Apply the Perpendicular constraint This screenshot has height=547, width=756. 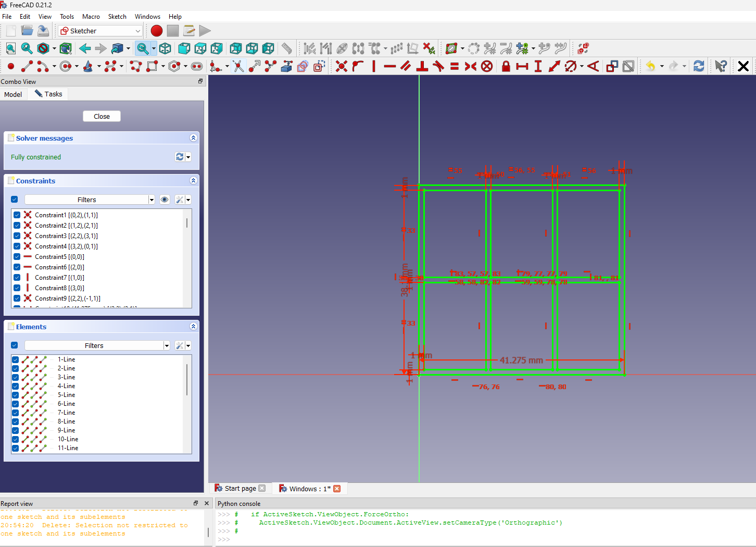422,66
